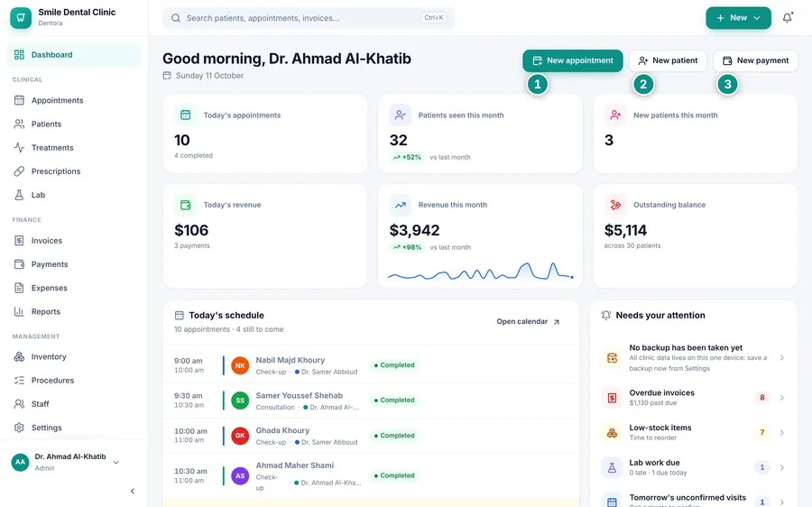Open the Overdue invoices chevron
Viewport: 812px width, 507px height.
[x=782, y=398]
